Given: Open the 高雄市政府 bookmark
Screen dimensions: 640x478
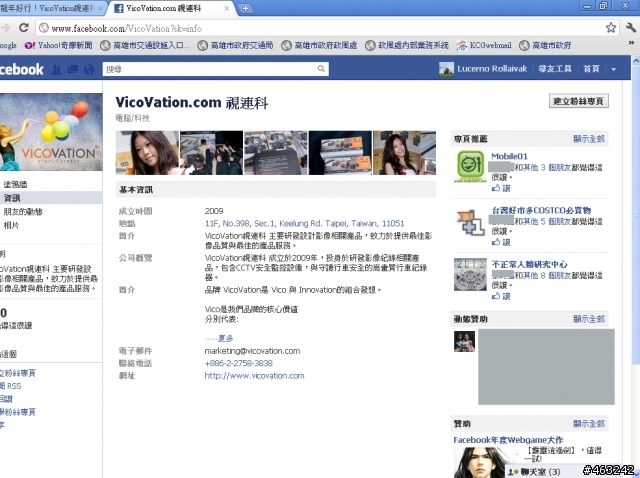Looking at the screenshot, I should click(x=545, y=45).
